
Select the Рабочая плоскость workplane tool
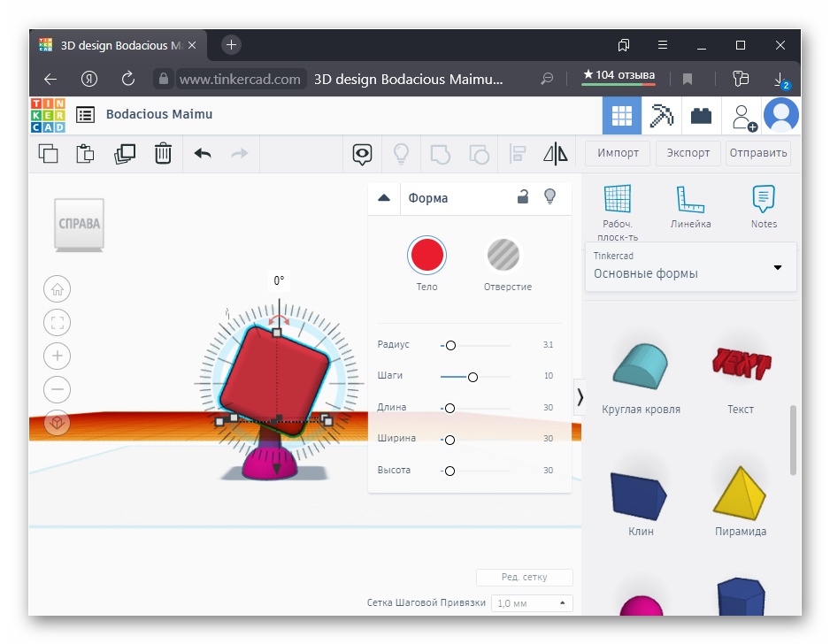(x=617, y=211)
